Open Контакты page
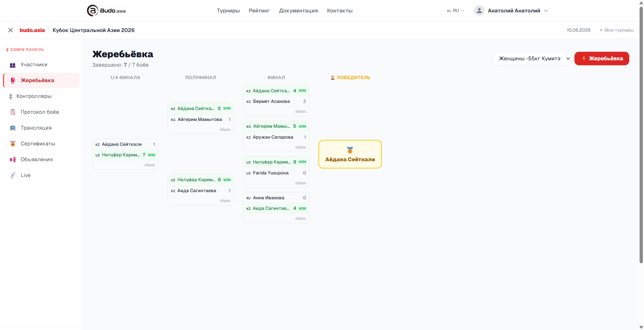 click(340, 11)
